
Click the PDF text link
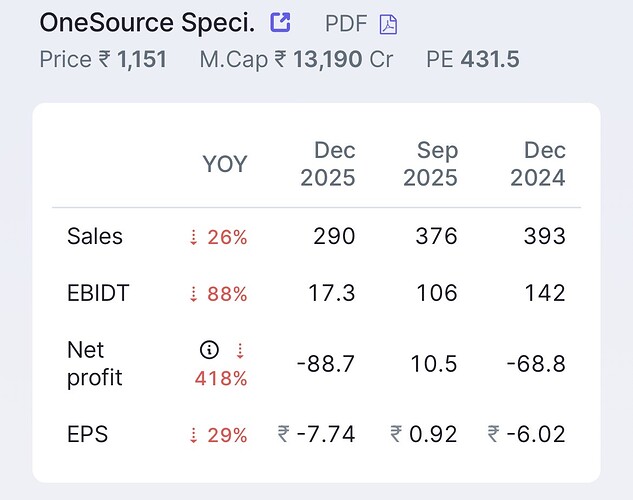click(x=346, y=23)
